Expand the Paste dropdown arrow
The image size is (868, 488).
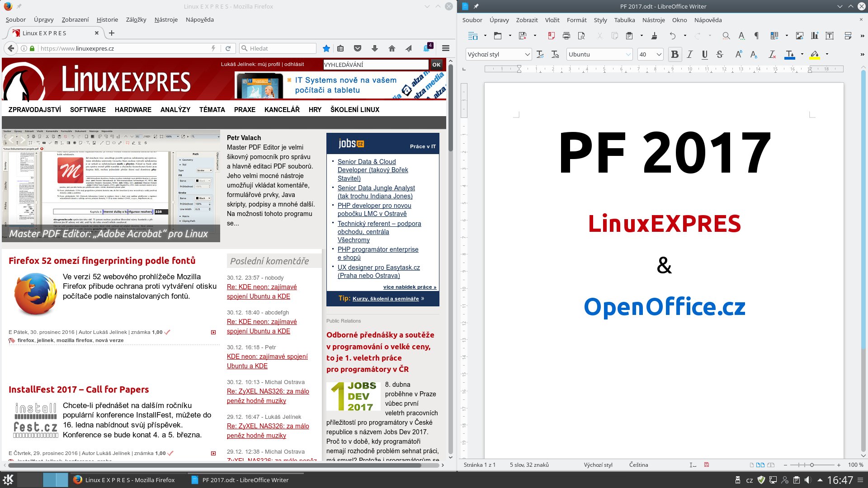pyautogui.click(x=641, y=36)
